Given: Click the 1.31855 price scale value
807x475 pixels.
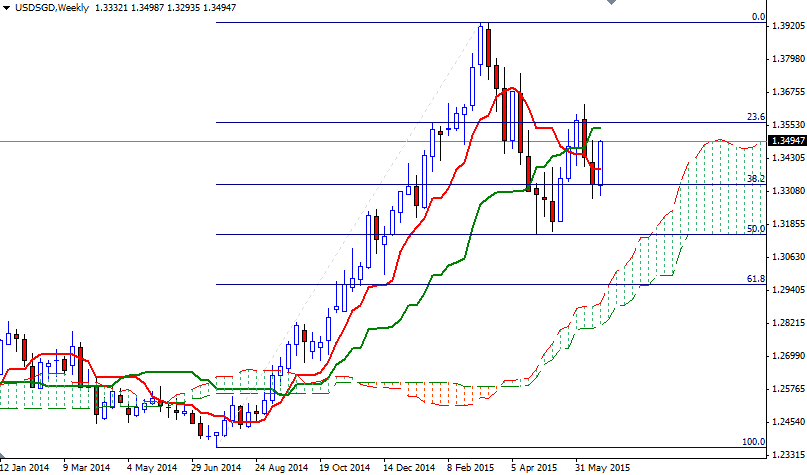Looking at the screenshot, I should 788,224.
